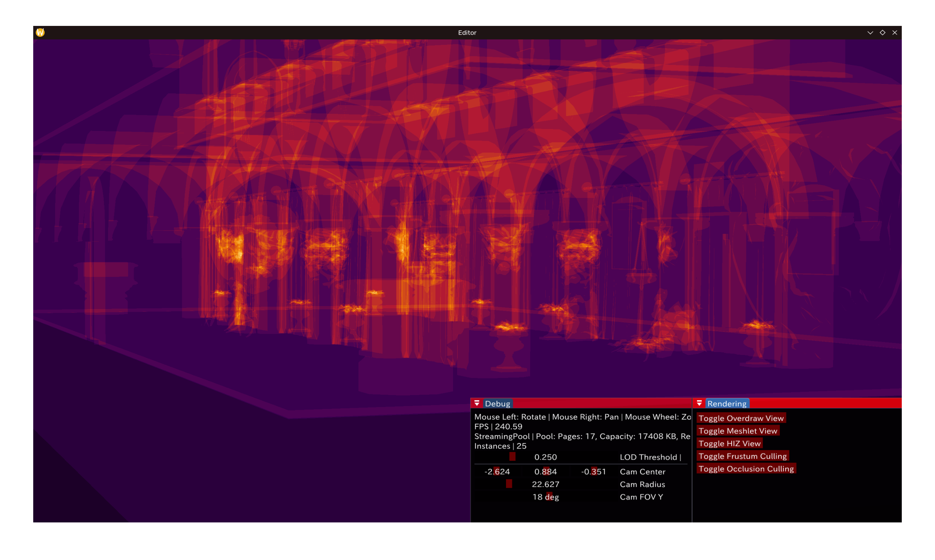Toggle HIZ View
935x560 pixels.
coord(729,443)
